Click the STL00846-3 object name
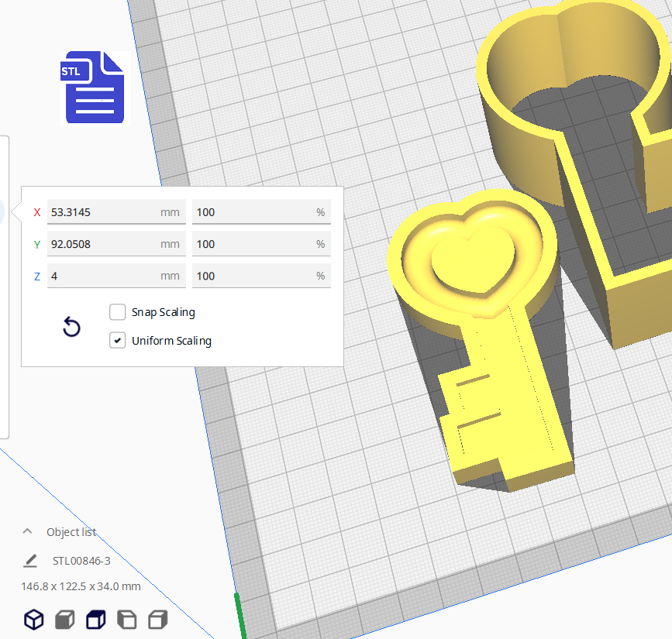 tap(81, 561)
